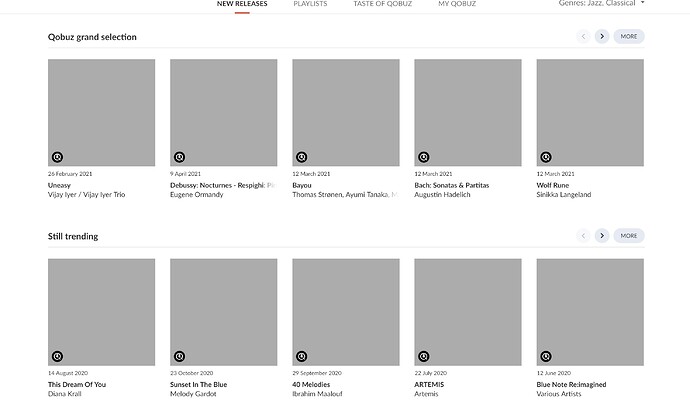Image resolution: width=690 pixels, height=407 pixels.
Task: Show next Still trending albums
Action: click(602, 236)
